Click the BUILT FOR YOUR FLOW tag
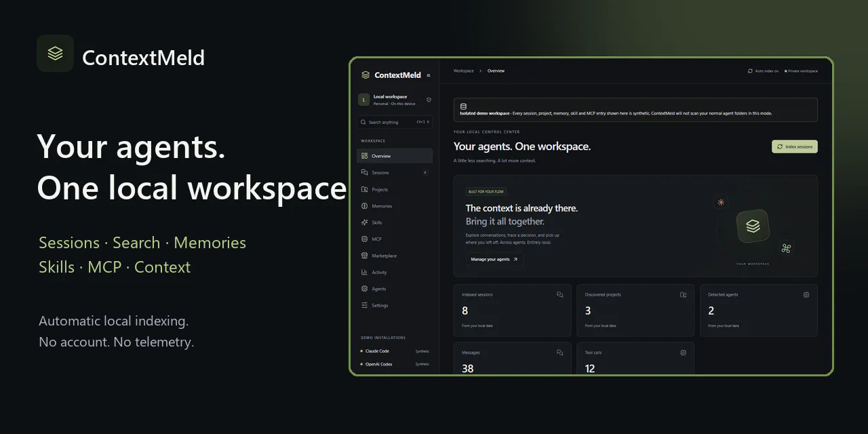 (486, 192)
